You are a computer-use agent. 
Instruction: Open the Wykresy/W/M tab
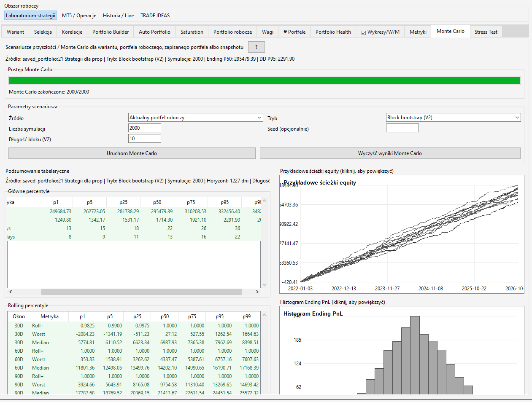click(381, 32)
